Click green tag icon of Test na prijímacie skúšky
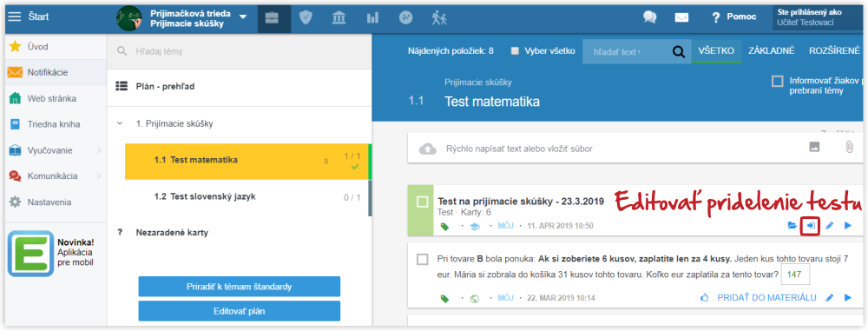 point(444,226)
